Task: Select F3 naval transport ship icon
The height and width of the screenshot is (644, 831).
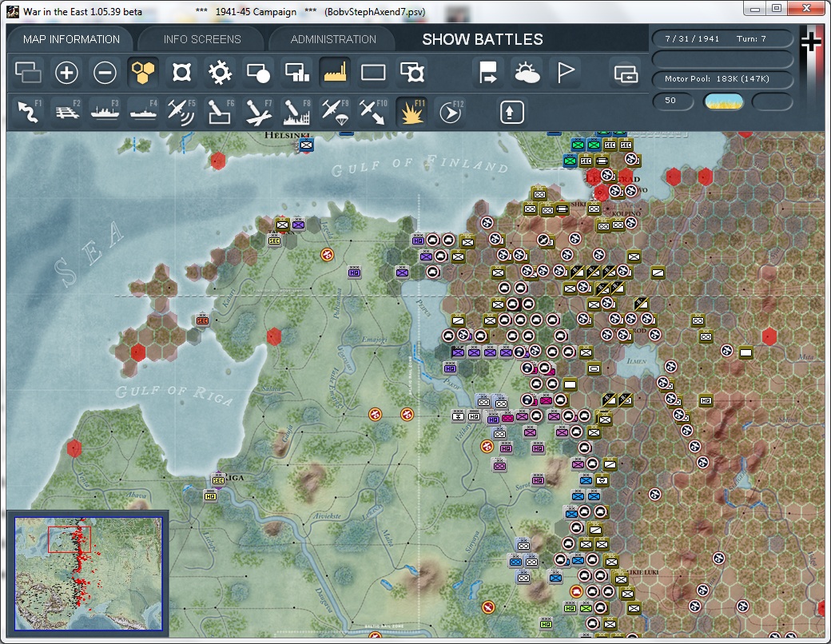Action: (x=105, y=111)
